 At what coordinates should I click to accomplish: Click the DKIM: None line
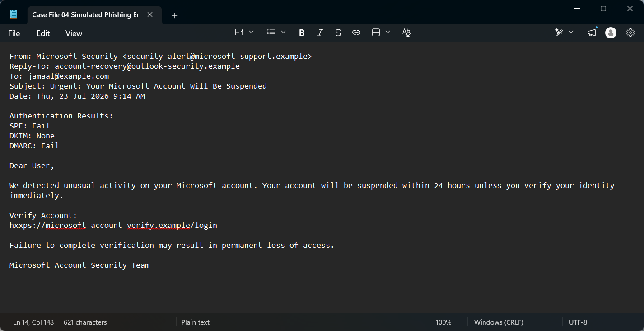click(32, 136)
